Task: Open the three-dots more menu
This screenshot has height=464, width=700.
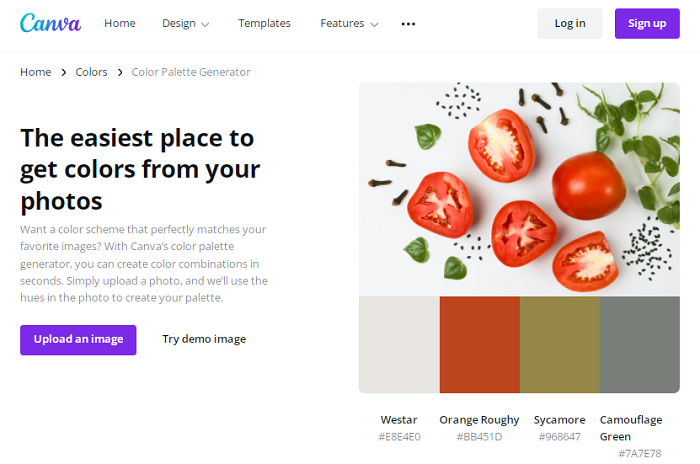Action: point(408,23)
